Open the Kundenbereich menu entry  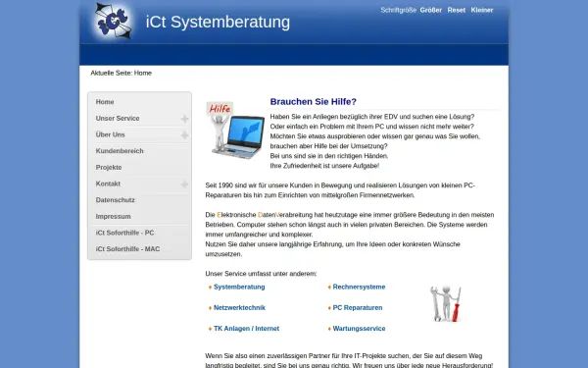[x=120, y=151]
